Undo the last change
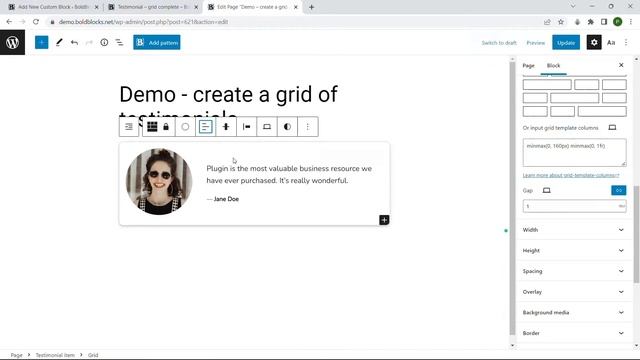The image size is (640, 360). (74, 42)
